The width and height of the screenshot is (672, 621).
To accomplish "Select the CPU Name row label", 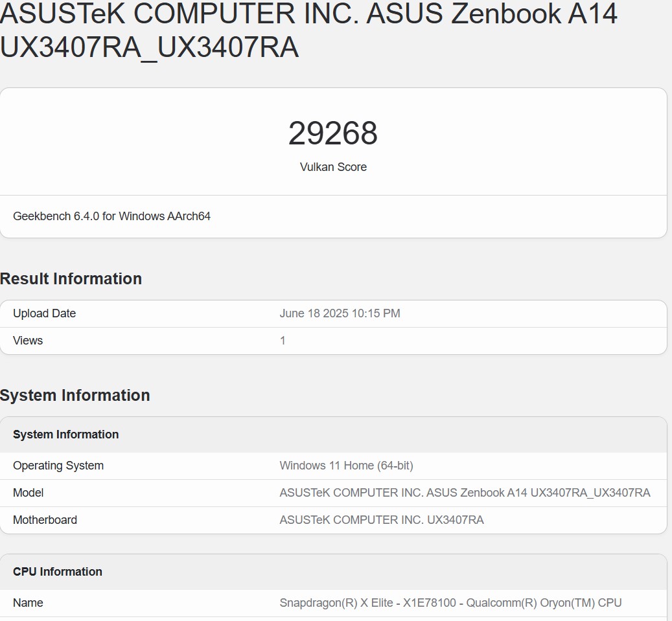I will [x=28, y=603].
